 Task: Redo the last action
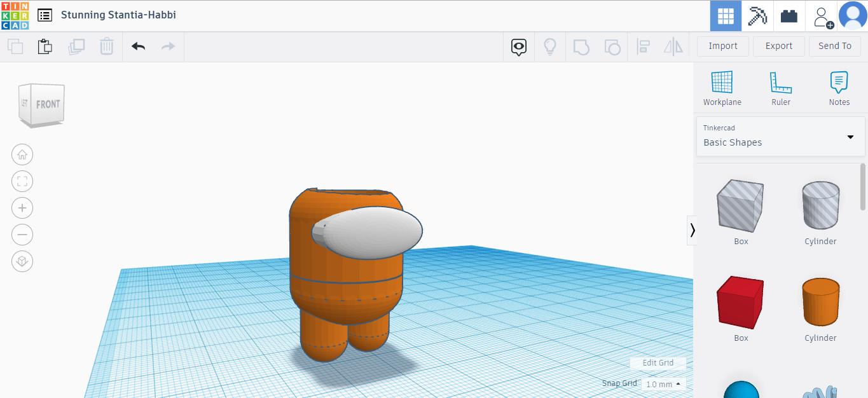(168, 46)
